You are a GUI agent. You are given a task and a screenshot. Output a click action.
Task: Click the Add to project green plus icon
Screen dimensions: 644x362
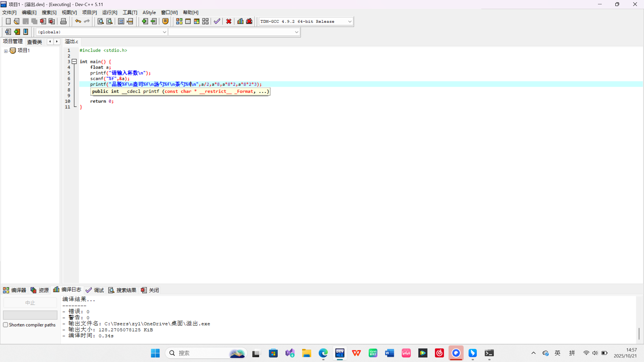coord(145,21)
